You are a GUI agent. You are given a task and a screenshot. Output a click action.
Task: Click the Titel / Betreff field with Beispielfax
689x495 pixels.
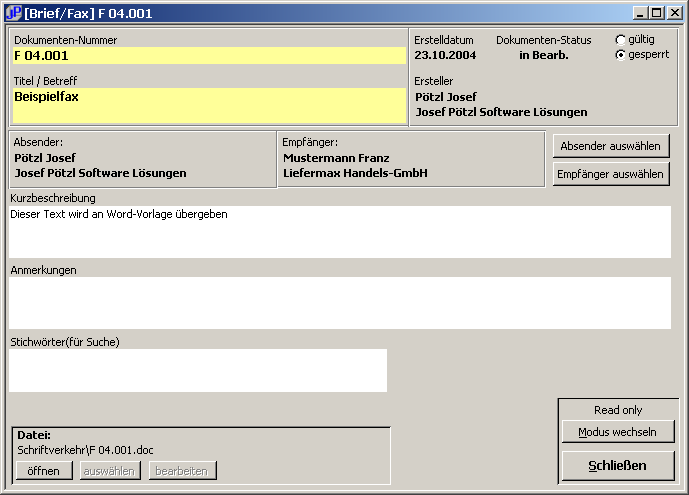[x=209, y=105]
